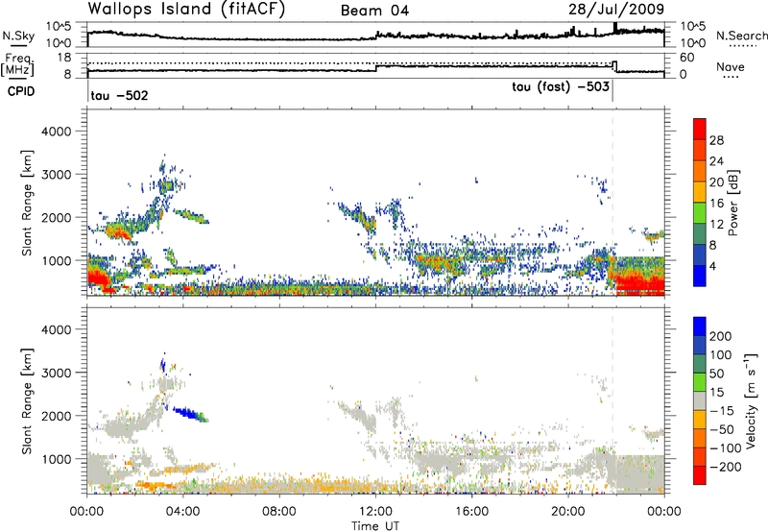Select the '3000' tick in the velocity panel
The width and height of the screenshot is (768, 532).
click(57, 373)
